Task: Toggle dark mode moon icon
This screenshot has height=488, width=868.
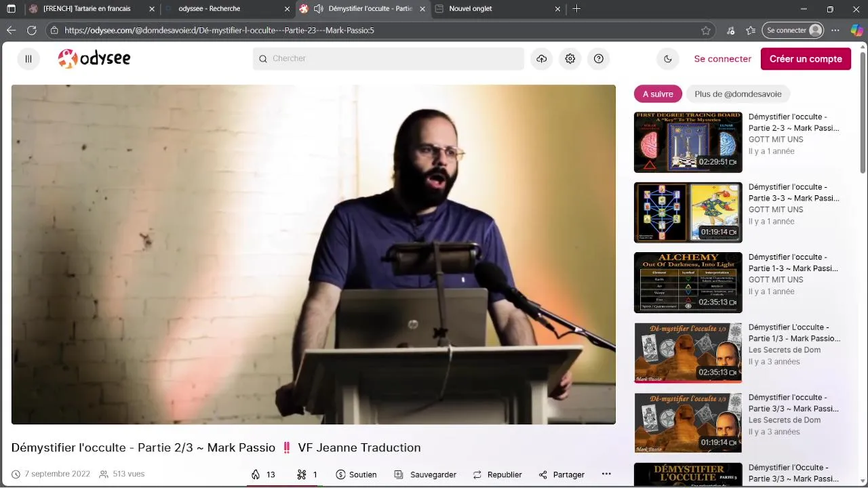Action: click(x=668, y=59)
